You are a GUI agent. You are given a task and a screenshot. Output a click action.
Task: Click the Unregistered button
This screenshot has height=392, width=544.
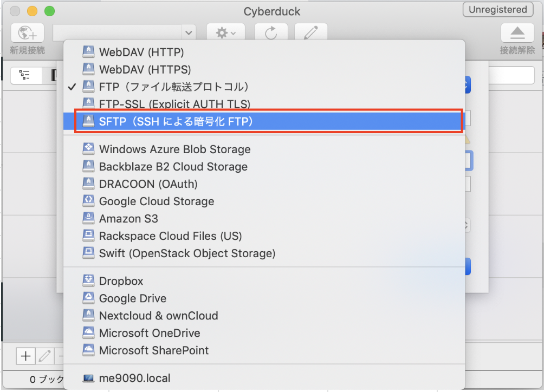pyautogui.click(x=498, y=10)
